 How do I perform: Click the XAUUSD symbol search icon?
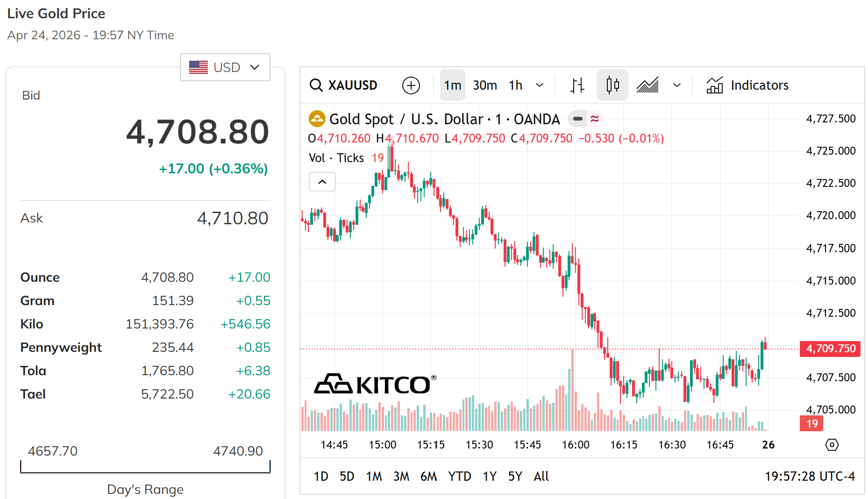pyautogui.click(x=316, y=85)
